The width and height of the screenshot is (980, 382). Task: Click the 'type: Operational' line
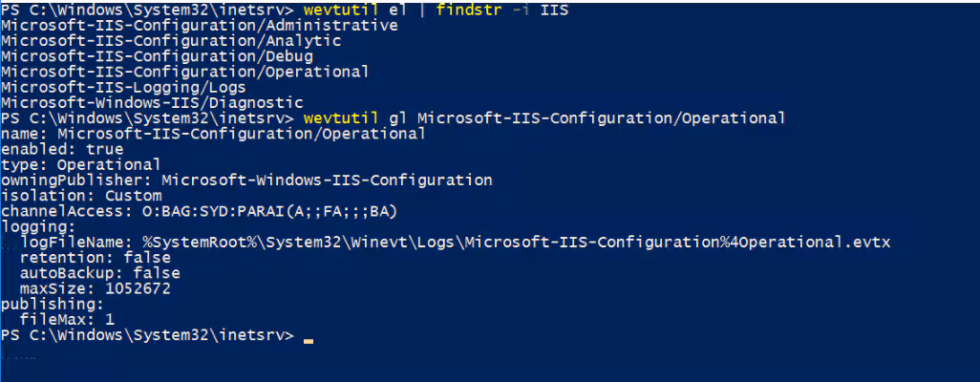coord(80,164)
